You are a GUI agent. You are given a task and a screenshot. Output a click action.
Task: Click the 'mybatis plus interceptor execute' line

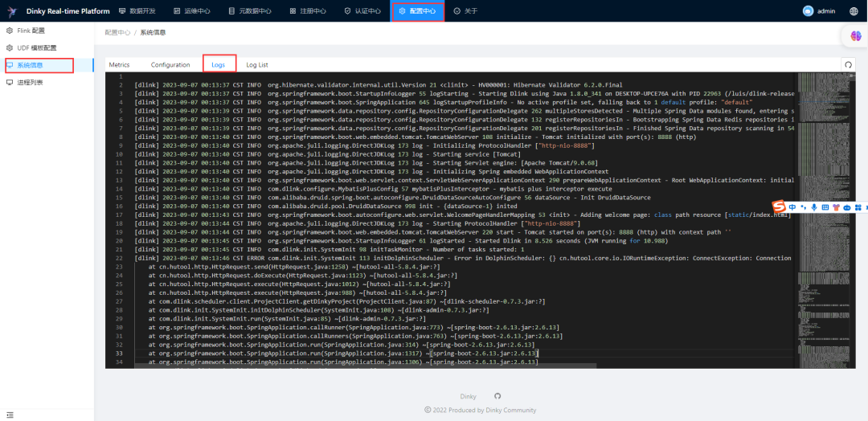(373, 189)
